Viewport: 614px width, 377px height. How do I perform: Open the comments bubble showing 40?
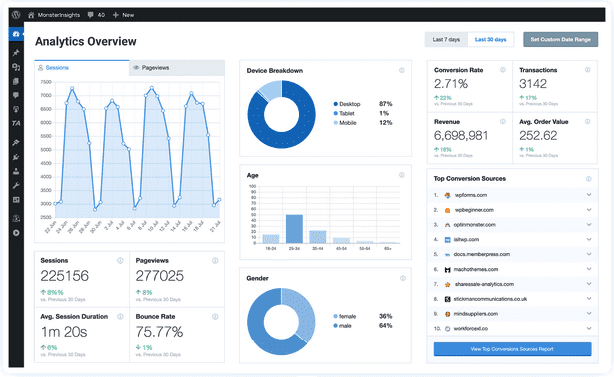[x=96, y=15]
